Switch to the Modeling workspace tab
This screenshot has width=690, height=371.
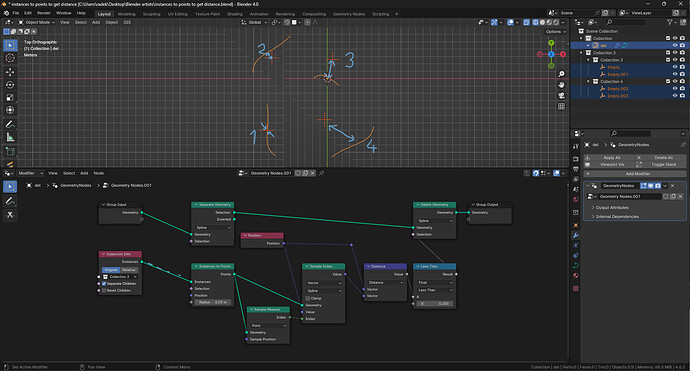pyautogui.click(x=126, y=14)
